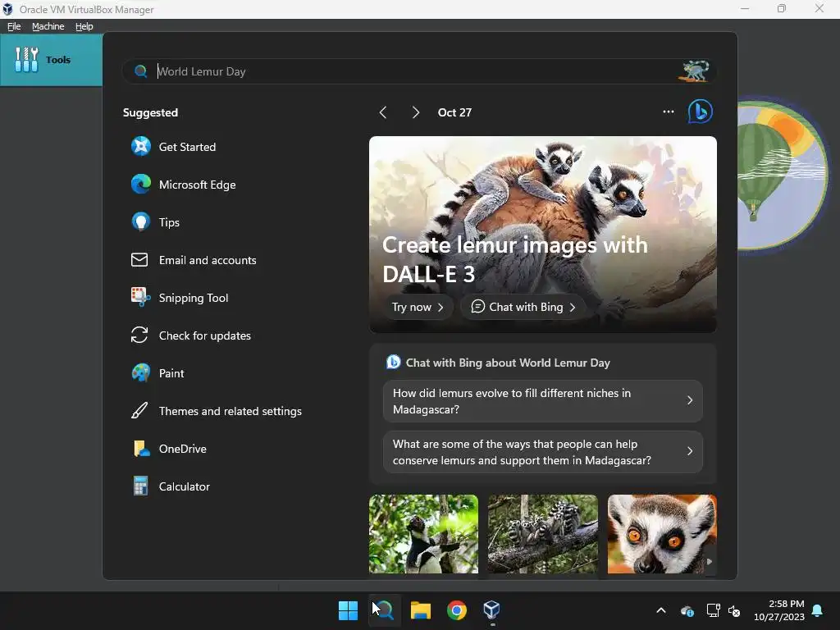Image resolution: width=840 pixels, height=630 pixels.
Task: Click the taskbar Search icon
Action: pos(384,610)
